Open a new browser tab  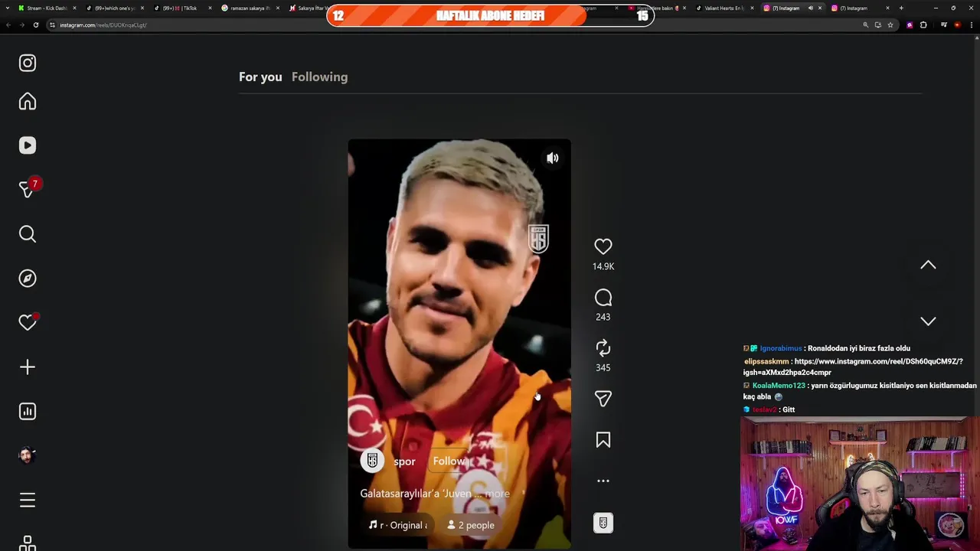pyautogui.click(x=901, y=8)
